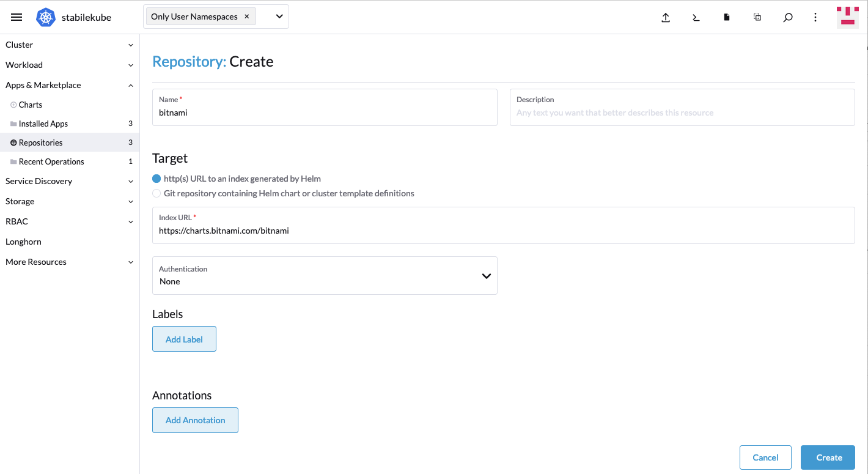Open Installed Apps in the sidebar
Viewport: 868px width, 474px height.
(70, 124)
